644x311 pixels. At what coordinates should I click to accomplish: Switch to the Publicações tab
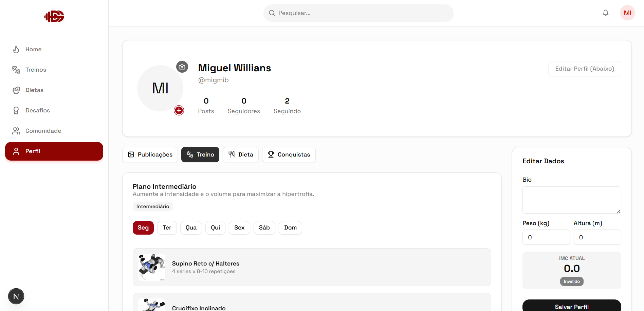tap(150, 154)
